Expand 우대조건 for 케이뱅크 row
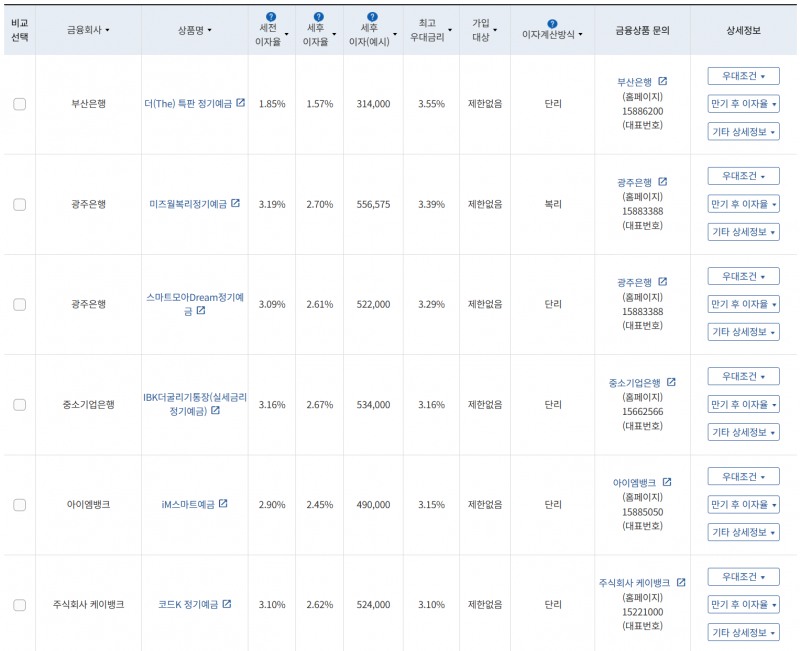This screenshot has width=800, height=651. 743,577
